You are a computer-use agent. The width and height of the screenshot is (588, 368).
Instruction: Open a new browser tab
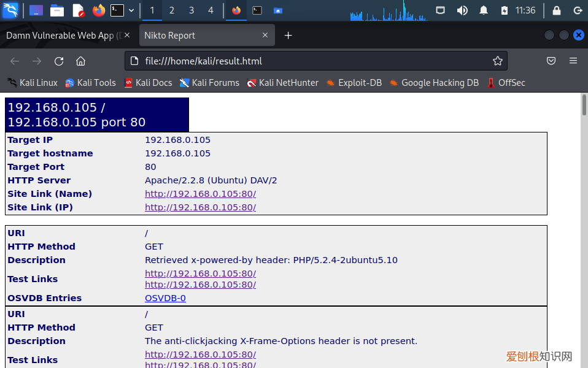click(288, 36)
